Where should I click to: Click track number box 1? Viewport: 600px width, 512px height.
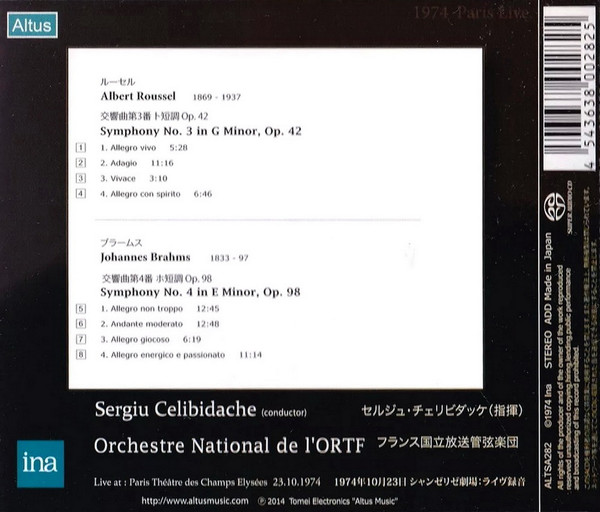[81, 147]
